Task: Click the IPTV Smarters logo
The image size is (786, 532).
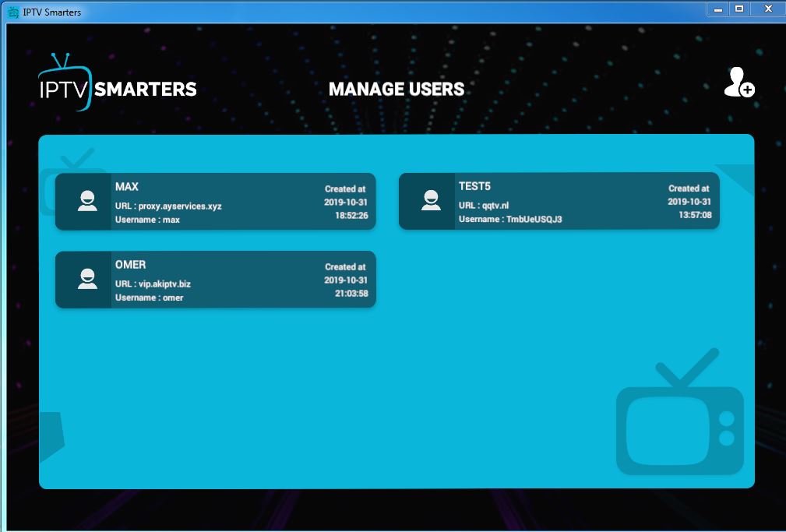Action: (x=118, y=83)
